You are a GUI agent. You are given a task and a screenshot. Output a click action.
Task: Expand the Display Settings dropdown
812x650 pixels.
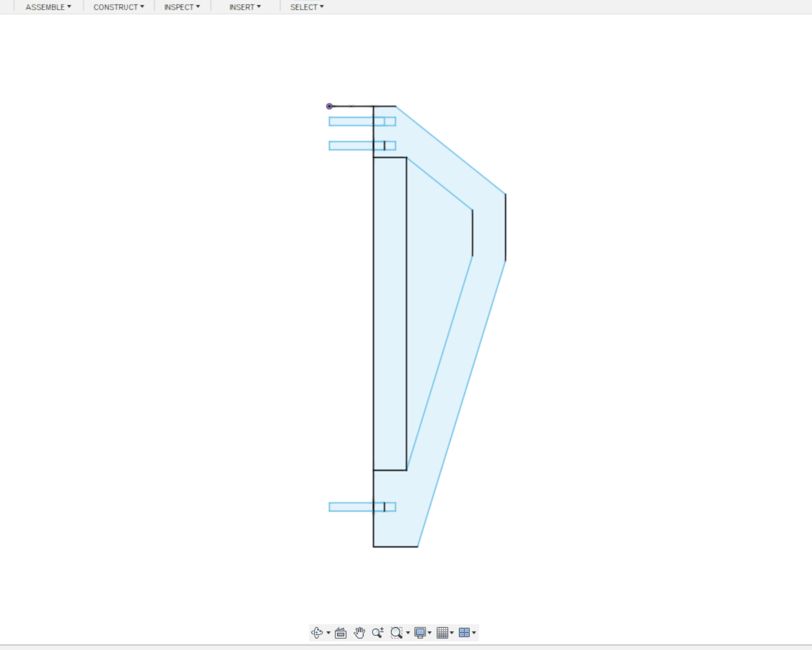(429, 634)
